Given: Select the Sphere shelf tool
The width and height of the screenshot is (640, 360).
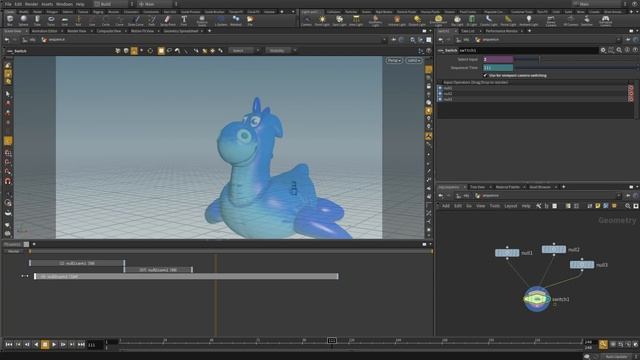Looking at the screenshot, I should click(23, 20).
